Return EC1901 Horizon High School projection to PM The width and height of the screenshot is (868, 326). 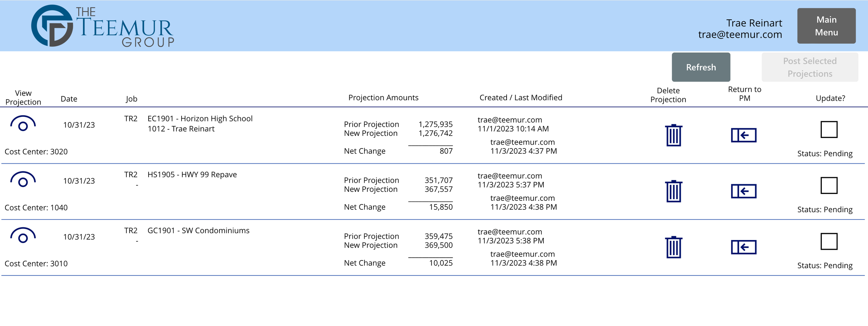pyautogui.click(x=744, y=135)
